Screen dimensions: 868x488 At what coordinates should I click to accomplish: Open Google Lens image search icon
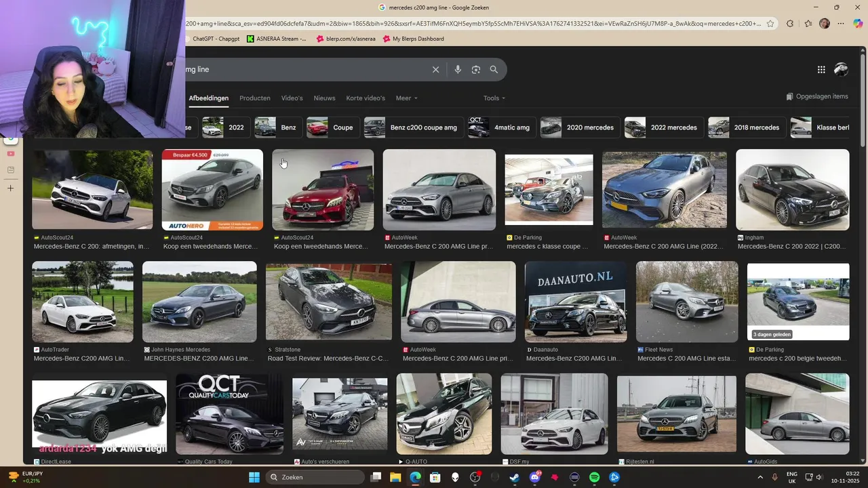tap(475, 69)
